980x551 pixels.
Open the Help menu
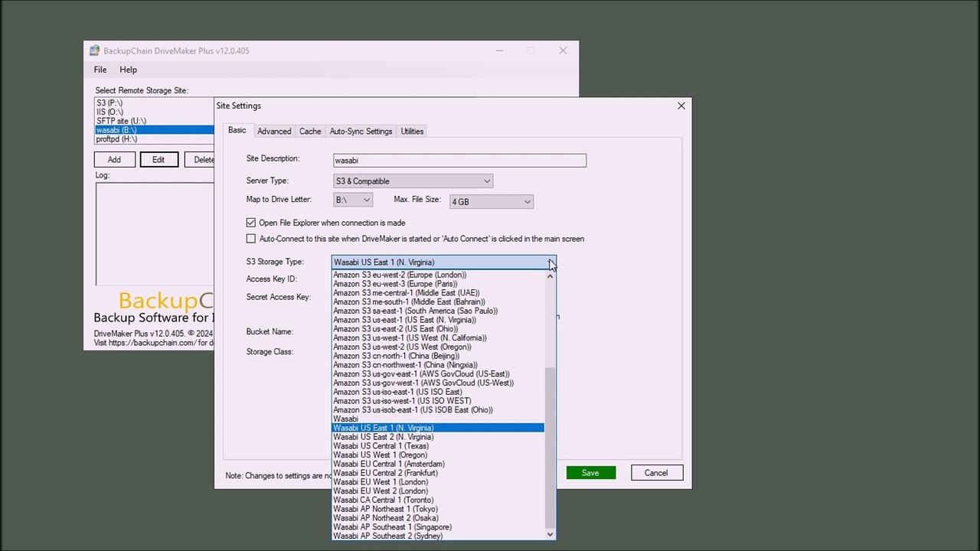128,70
